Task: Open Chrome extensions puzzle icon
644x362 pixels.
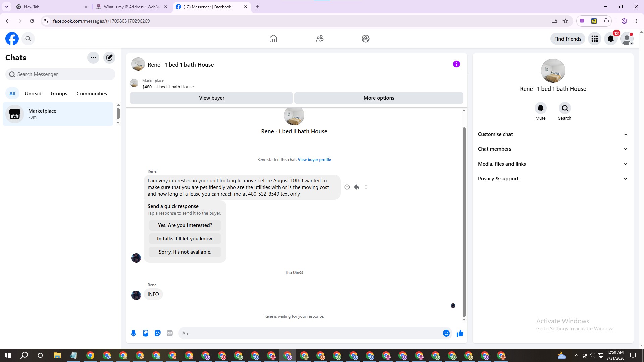Action: [x=606, y=21]
